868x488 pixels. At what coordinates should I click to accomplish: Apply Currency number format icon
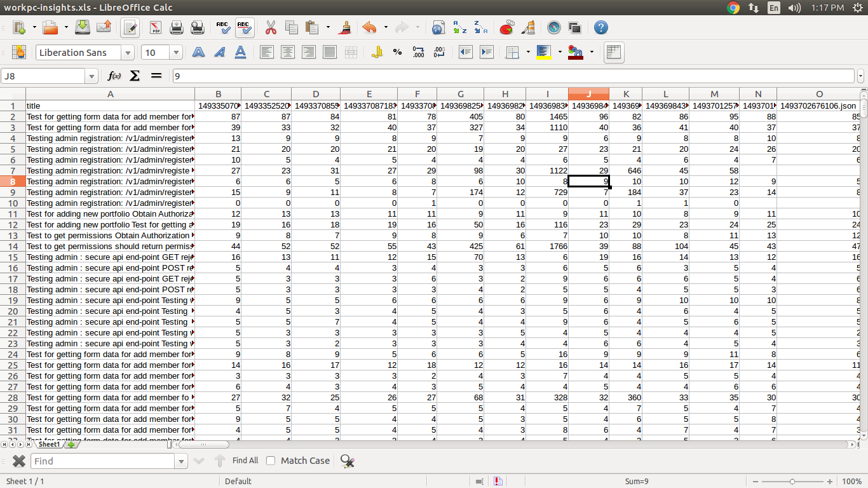[377, 53]
